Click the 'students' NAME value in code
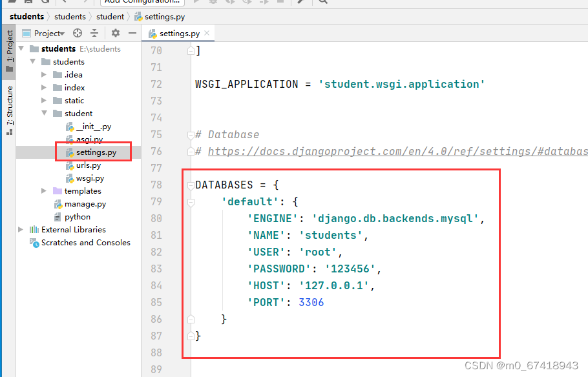Screen dimensions: 588x377 tap(331, 235)
